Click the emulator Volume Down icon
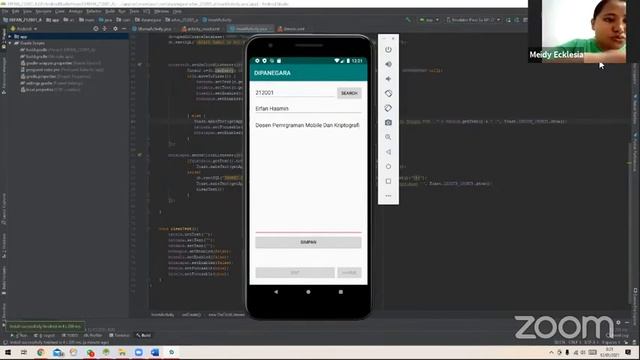The width and height of the screenshot is (640, 360). 388,79
